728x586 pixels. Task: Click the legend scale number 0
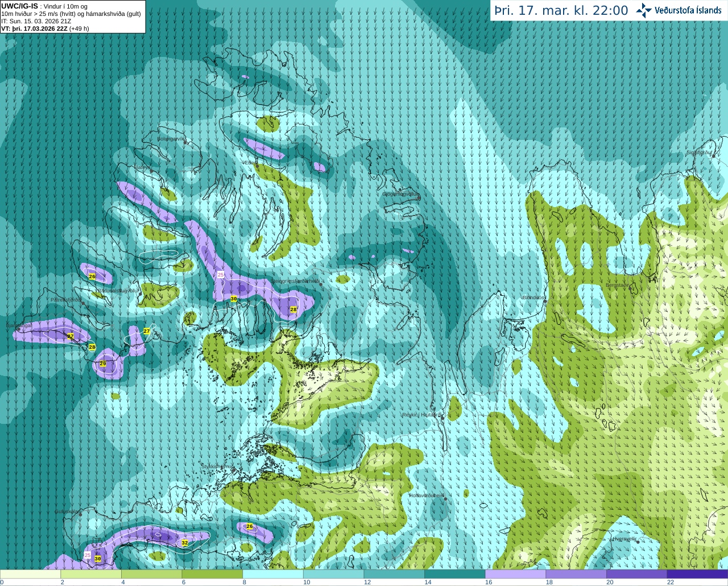tap(2, 582)
